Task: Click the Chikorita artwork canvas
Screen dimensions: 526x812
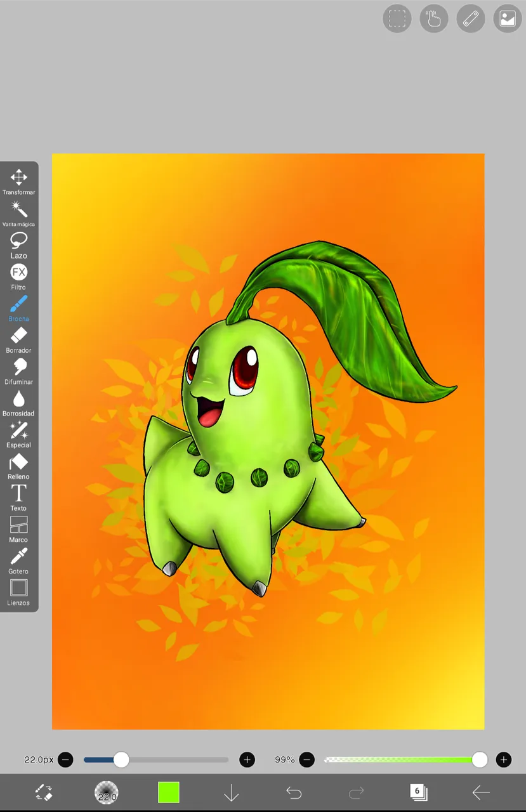Action: click(x=268, y=442)
